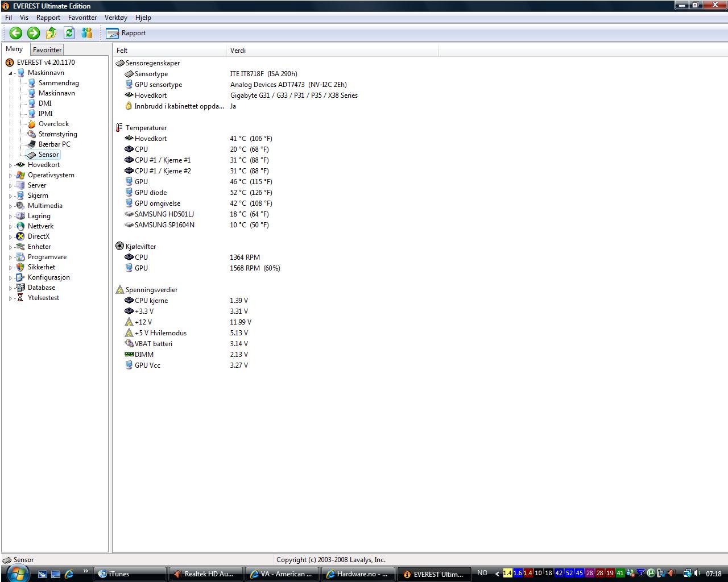Launch Internet Explorer from Quick Launch

pos(69,574)
